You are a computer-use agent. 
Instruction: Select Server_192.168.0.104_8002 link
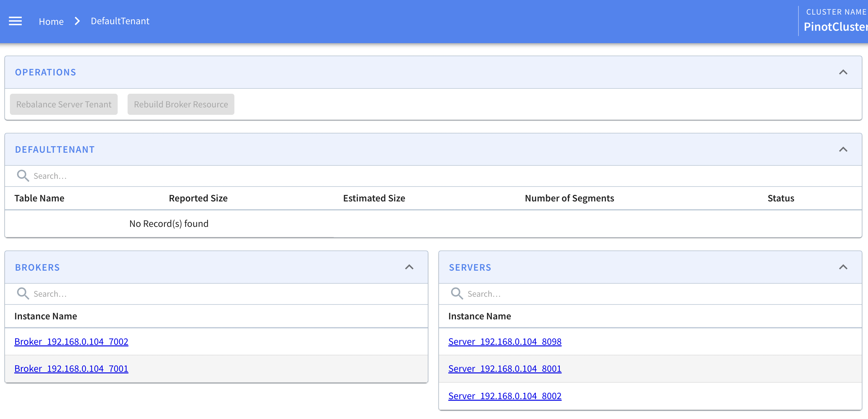click(x=504, y=396)
